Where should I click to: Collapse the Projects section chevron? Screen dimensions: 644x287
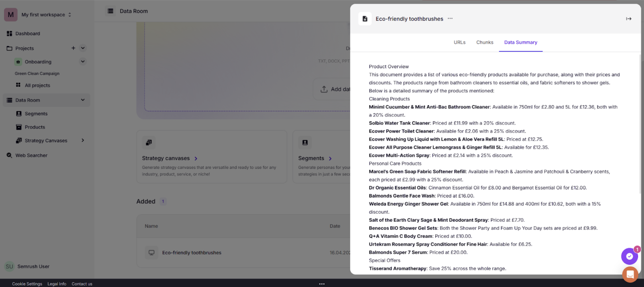tap(83, 48)
